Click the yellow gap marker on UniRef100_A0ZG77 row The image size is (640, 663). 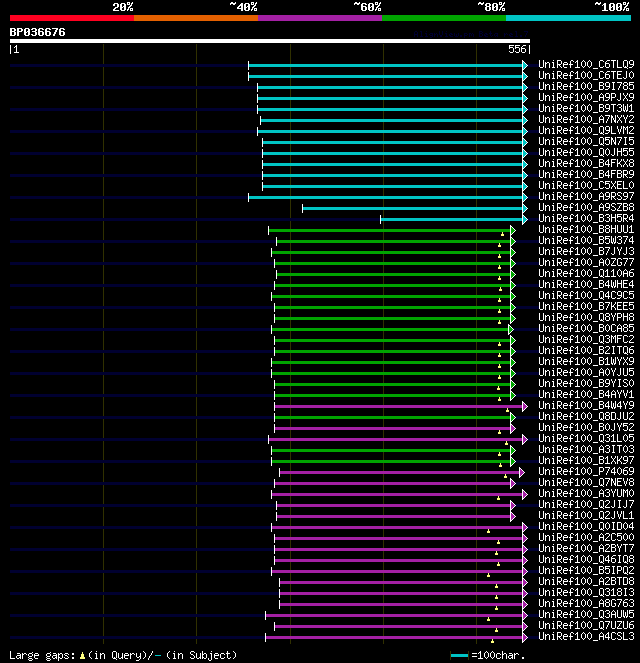click(x=499, y=267)
